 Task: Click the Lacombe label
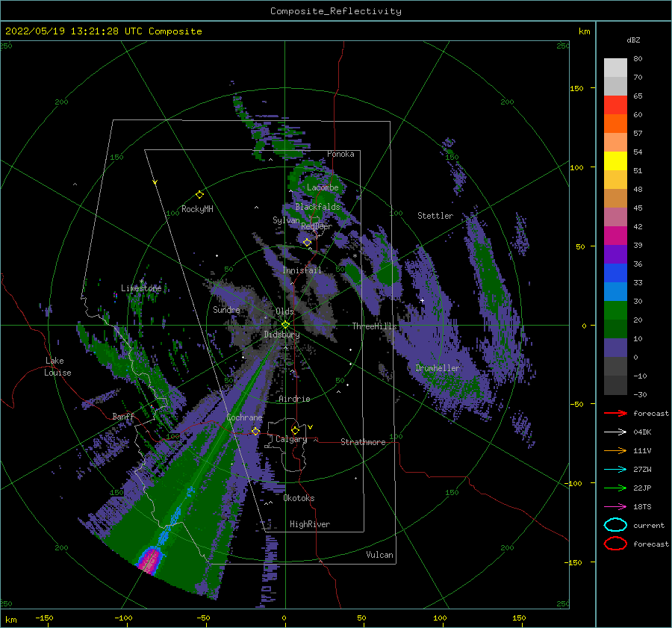323,187
